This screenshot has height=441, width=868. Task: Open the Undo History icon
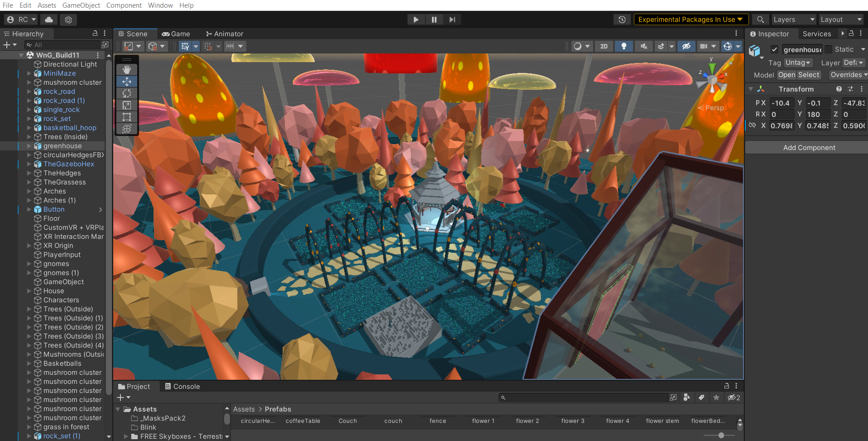622,19
